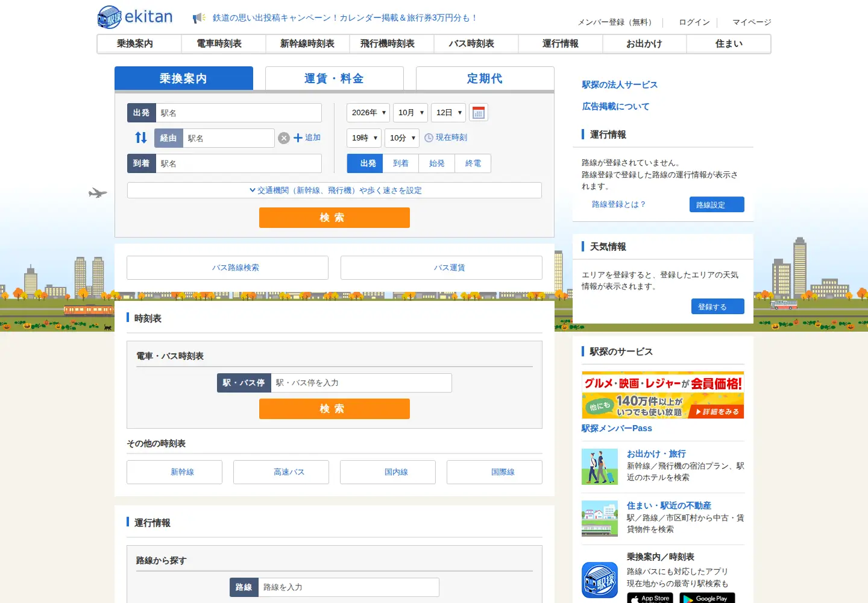Viewport: 868px width, 603px height.
Task: Open メンバー登録（無料） link
Action: point(617,22)
